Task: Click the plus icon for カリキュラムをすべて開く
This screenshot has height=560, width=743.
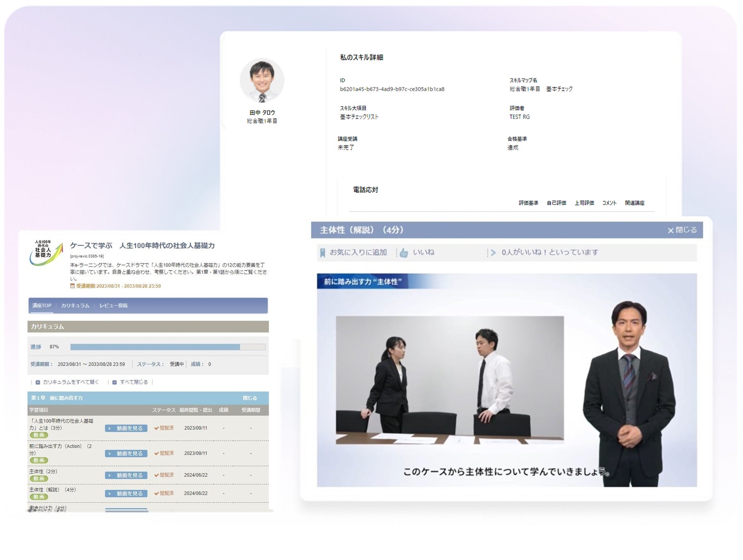Action: click(38, 382)
